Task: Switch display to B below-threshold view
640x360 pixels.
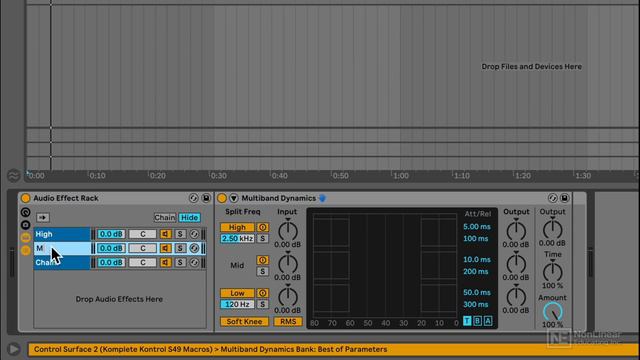Action: coord(477,321)
